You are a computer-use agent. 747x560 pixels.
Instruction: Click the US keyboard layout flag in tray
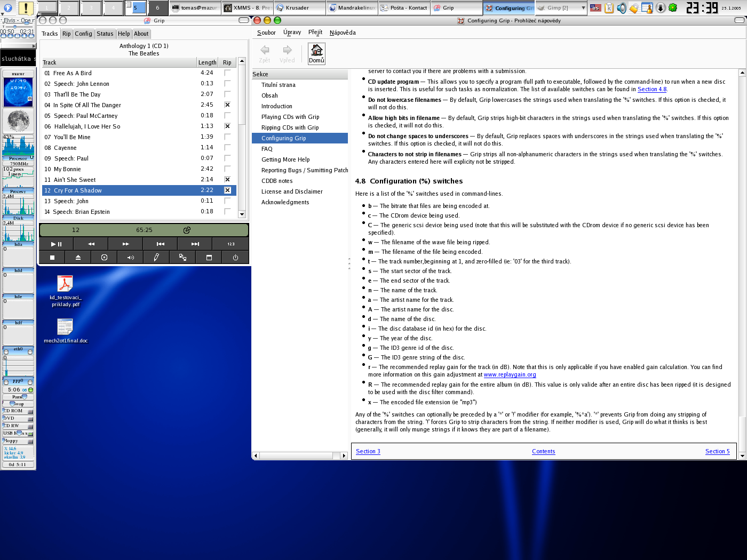[595, 7]
